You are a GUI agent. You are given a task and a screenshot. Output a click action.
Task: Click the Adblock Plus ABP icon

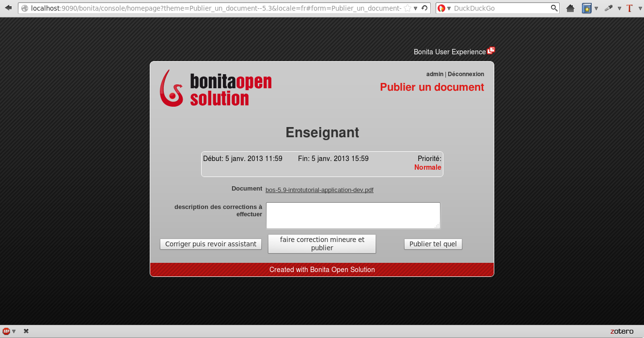tap(6, 331)
